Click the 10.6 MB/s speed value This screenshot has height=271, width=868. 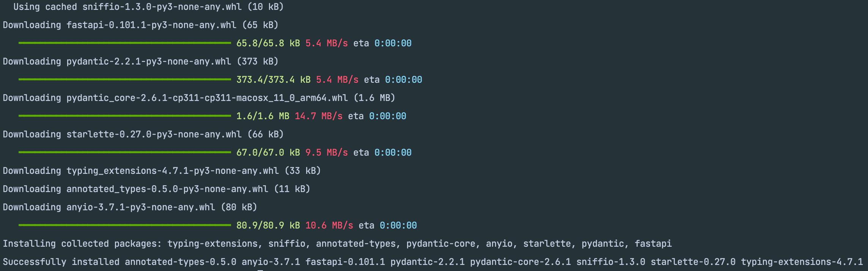[x=329, y=225]
